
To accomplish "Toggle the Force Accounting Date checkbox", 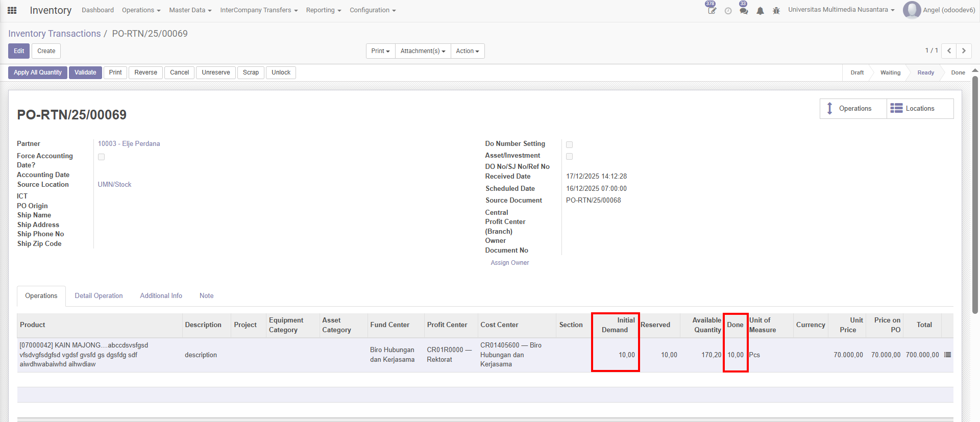I will click(102, 157).
